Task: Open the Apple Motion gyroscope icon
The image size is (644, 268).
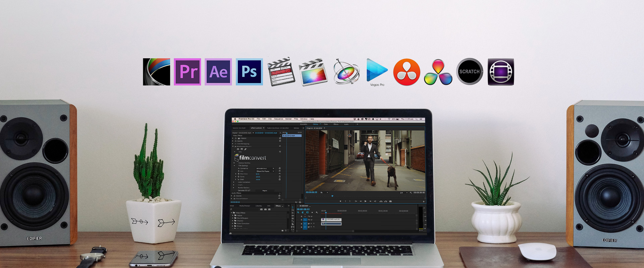Action: [x=346, y=71]
